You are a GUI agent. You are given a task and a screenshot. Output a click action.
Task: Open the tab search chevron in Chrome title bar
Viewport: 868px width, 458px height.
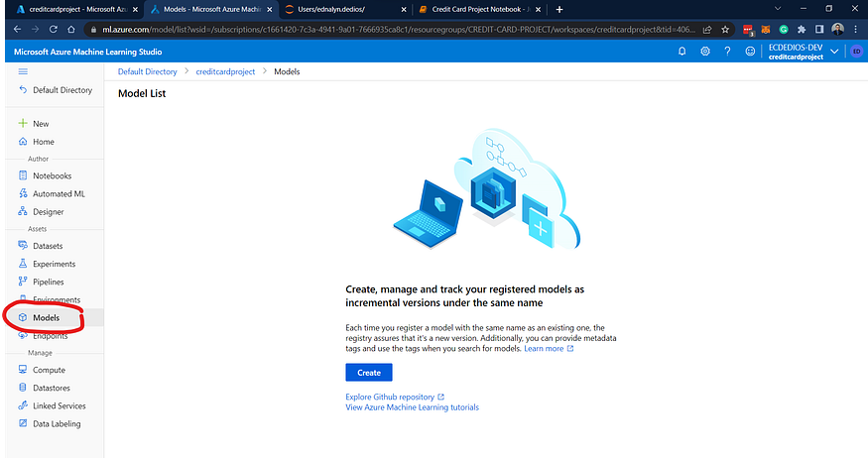click(x=777, y=9)
